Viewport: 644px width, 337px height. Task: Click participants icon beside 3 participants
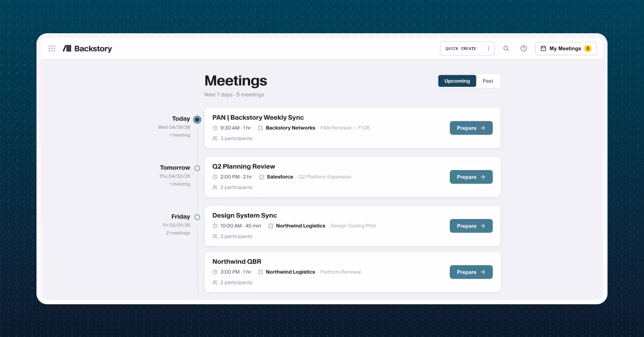click(215, 138)
